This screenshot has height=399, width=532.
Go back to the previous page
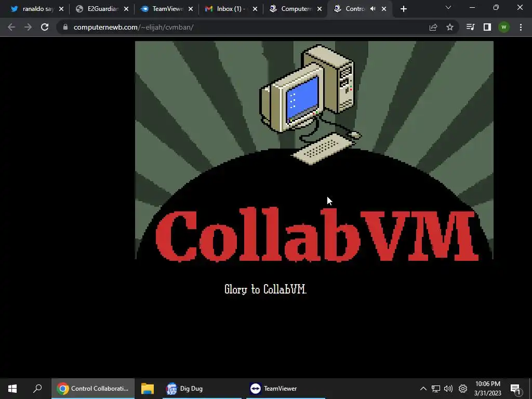[11, 27]
